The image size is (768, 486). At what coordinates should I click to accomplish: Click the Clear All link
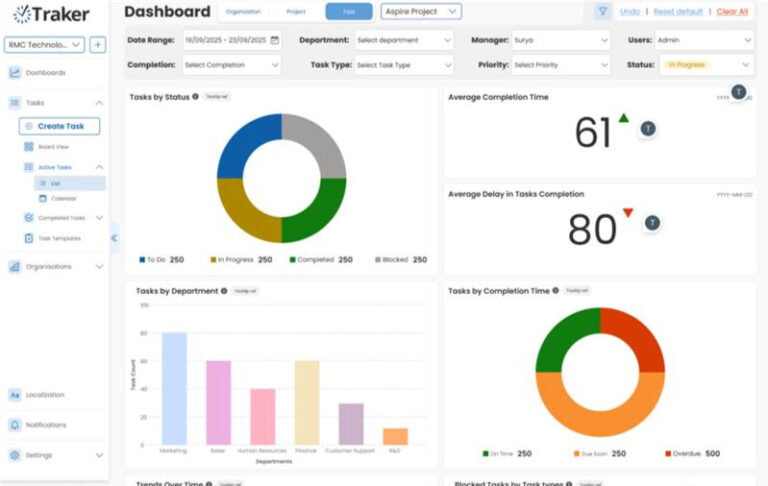[x=732, y=12]
